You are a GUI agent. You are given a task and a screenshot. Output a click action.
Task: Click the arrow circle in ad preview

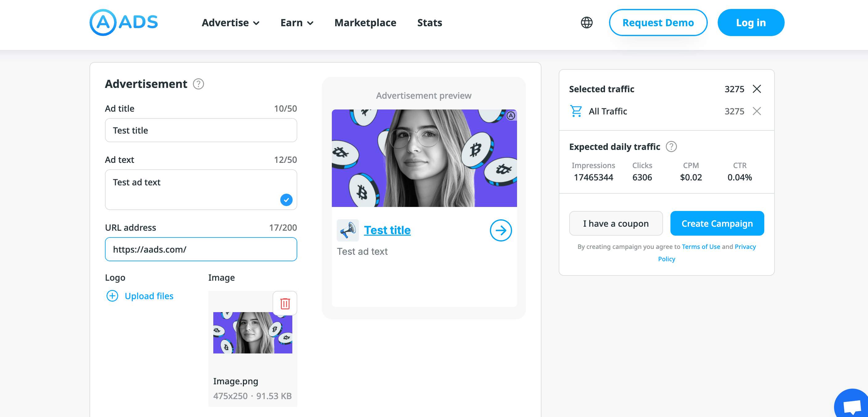500,230
